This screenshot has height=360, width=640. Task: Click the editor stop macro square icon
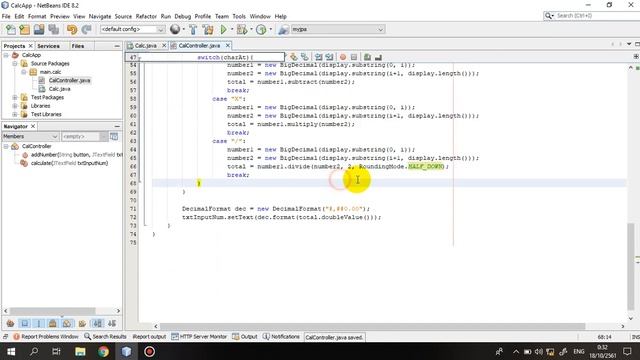tap(354, 57)
